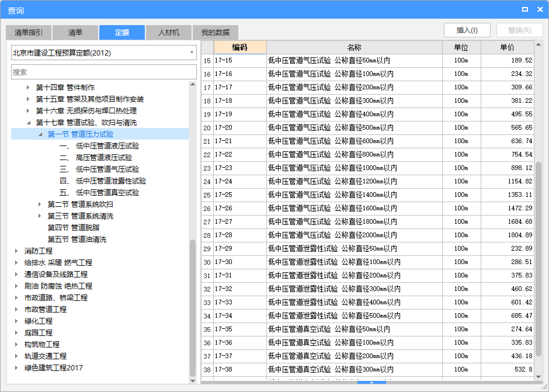
Task: Click the 插入(I) button
Action: tap(467, 30)
